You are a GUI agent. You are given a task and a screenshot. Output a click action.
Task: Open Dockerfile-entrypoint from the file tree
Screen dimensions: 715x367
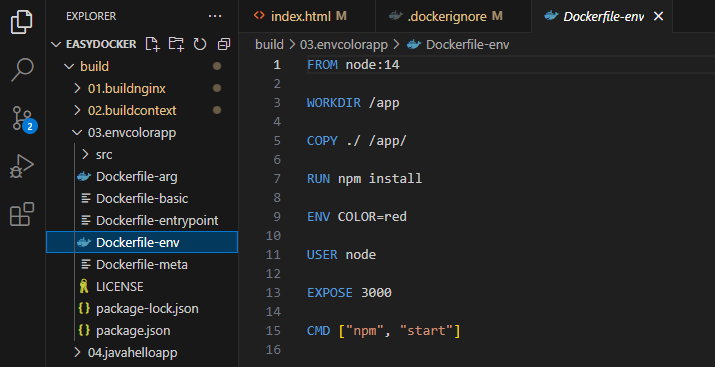click(x=157, y=220)
